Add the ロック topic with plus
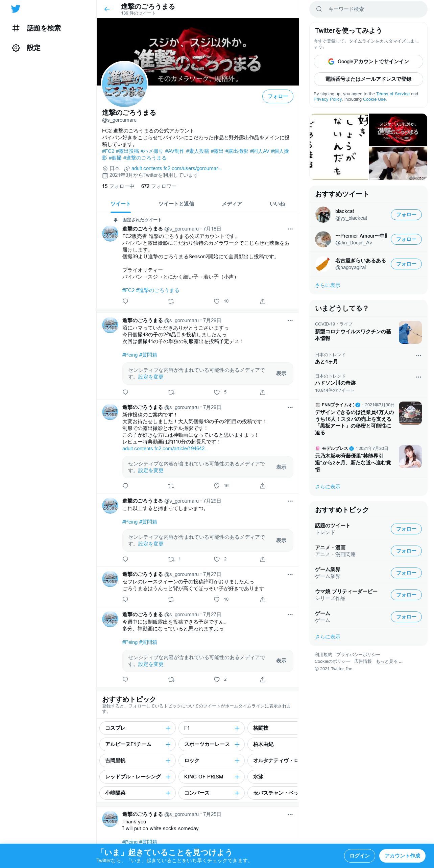434x868 pixels. [x=237, y=761]
